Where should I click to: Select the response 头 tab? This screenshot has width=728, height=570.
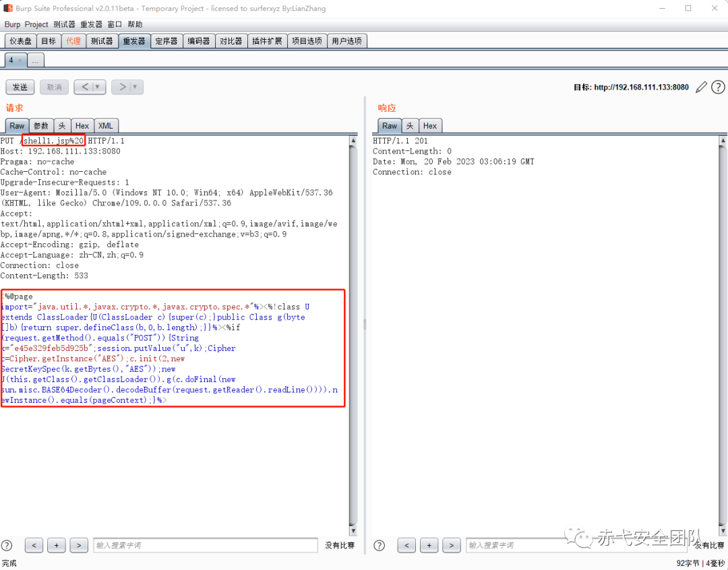410,126
